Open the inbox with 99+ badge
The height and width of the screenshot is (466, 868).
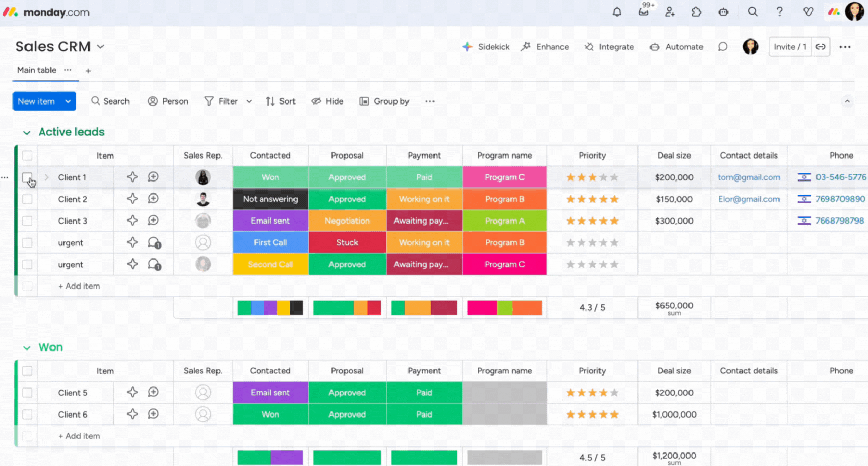pos(644,12)
